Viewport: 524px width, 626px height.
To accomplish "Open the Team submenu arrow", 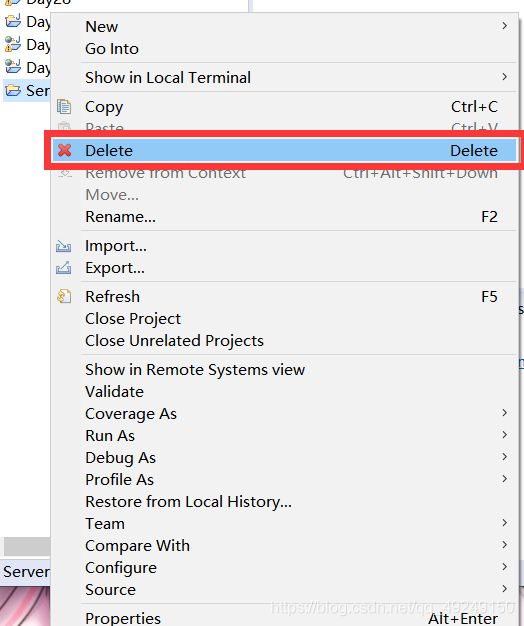I will pos(505,523).
